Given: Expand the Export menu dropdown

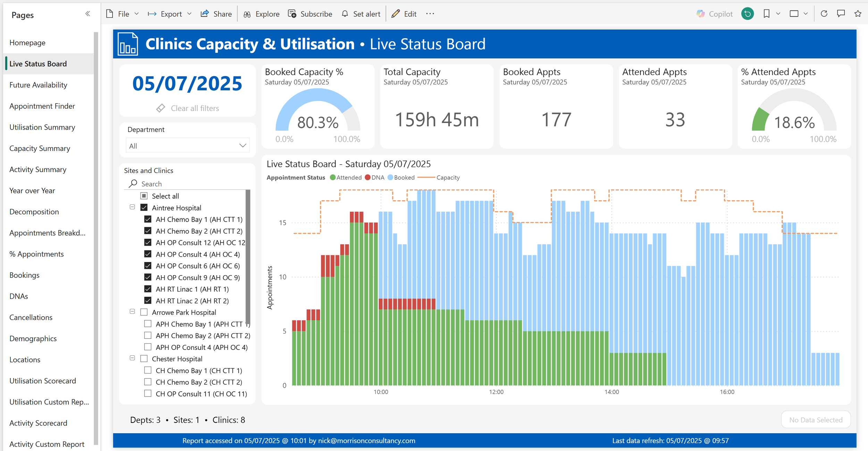Looking at the screenshot, I should click(x=189, y=14).
